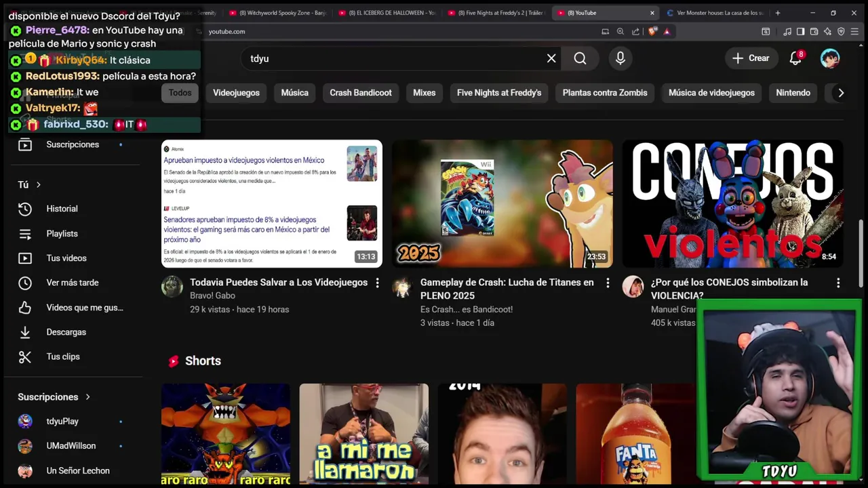
Task: Start voice search with the microphone
Action: tap(620, 58)
